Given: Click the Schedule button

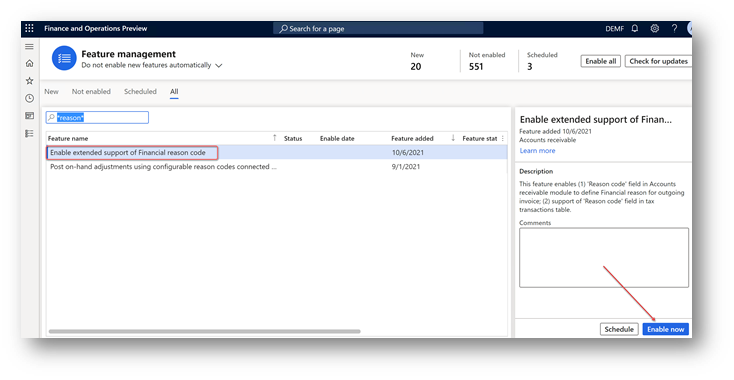Looking at the screenshot, I should point(619,329).
